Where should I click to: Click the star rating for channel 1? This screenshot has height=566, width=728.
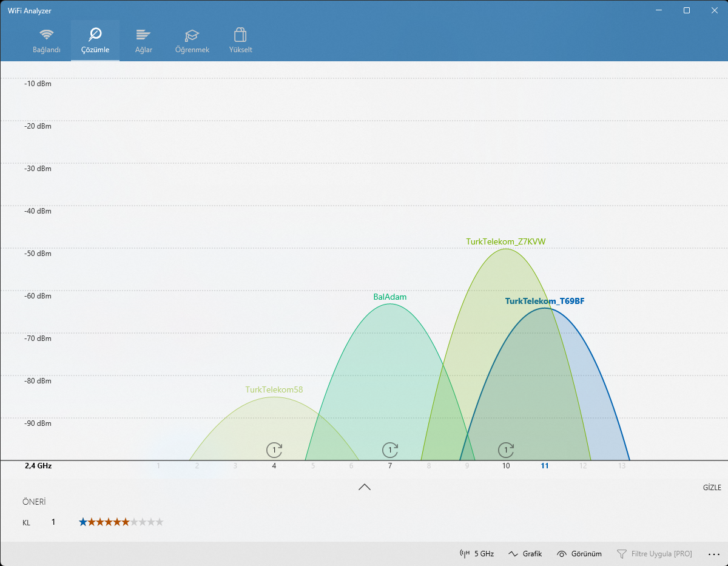tap(121, 522)
